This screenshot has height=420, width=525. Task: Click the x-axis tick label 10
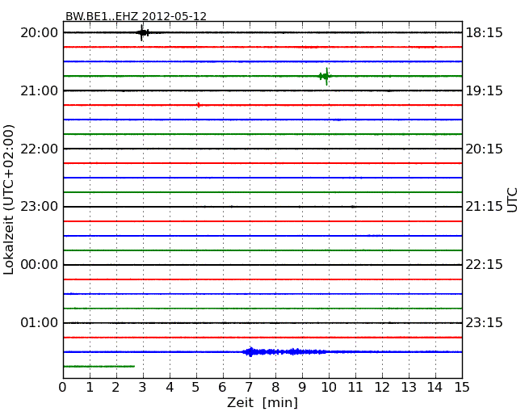point(329,387)
